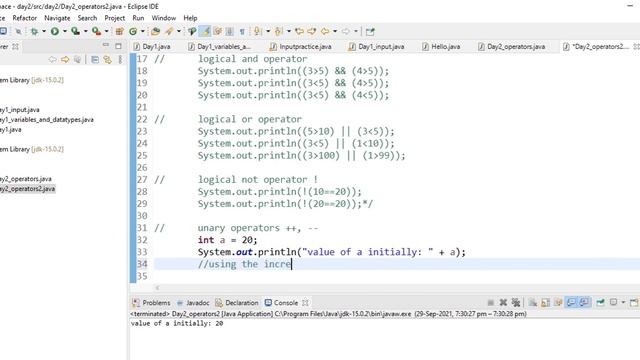Click the Coverage run icon
640x360 pixels.
(x=76, y=31)
